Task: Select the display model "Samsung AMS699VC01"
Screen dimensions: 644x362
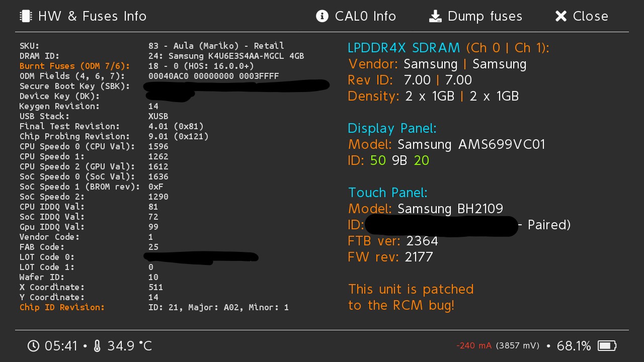Action: 471,144
